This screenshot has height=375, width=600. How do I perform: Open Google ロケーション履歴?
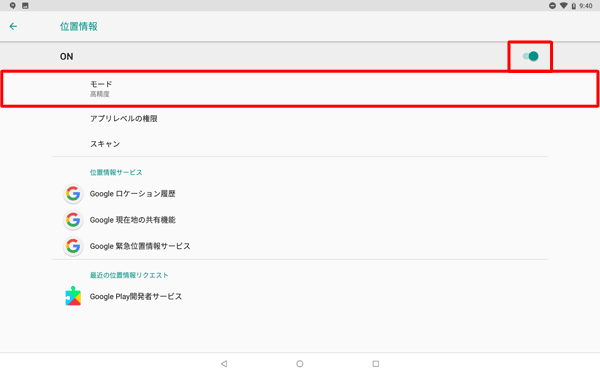(x=300, y=194)
